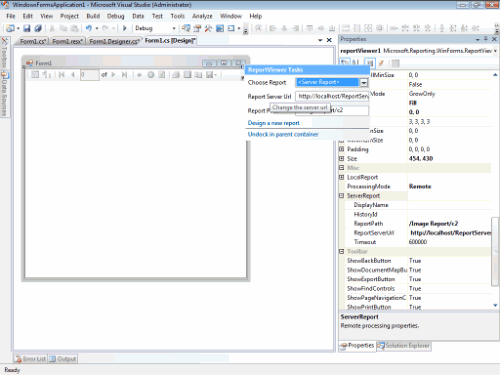Click Alphabetical sort icon in Properties panel
Viewport: 500px width, 375px height.
point(356,63)
